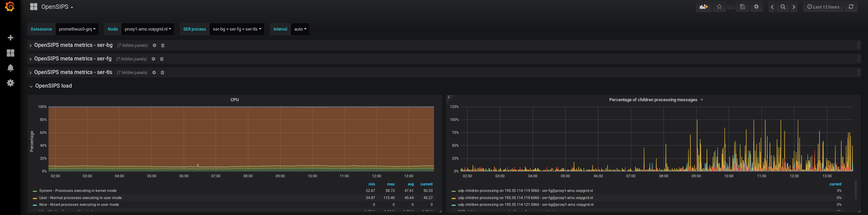Toggle System kernel mode series in legend
The image size is (868, 215).
coord(78,191)
